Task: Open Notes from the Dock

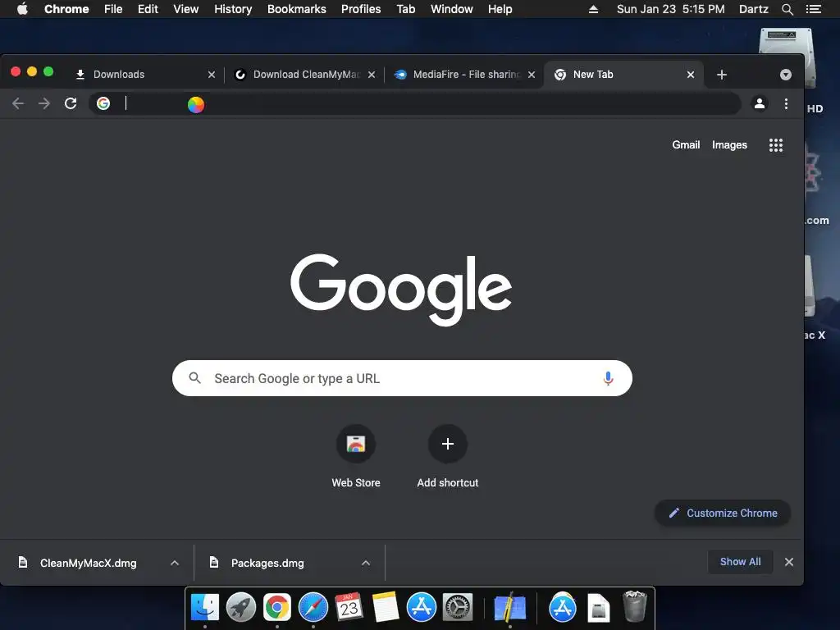Action: pos(386,607)
